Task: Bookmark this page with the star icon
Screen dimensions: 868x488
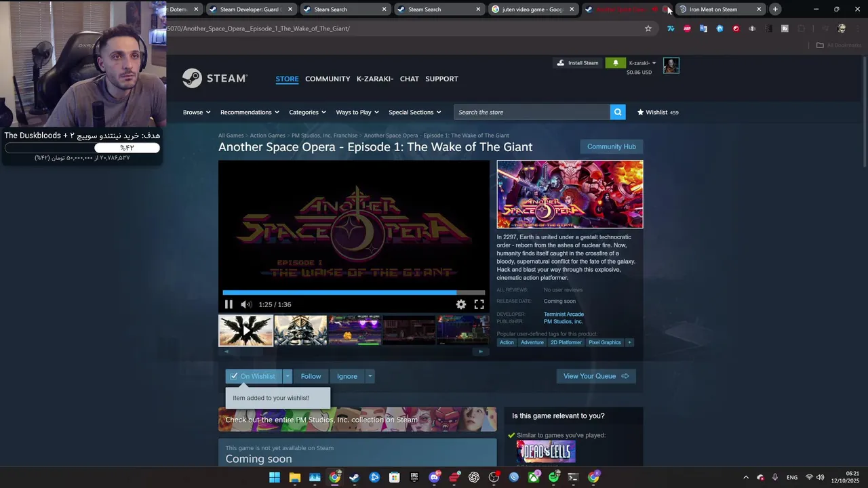Action: [648, 28]
